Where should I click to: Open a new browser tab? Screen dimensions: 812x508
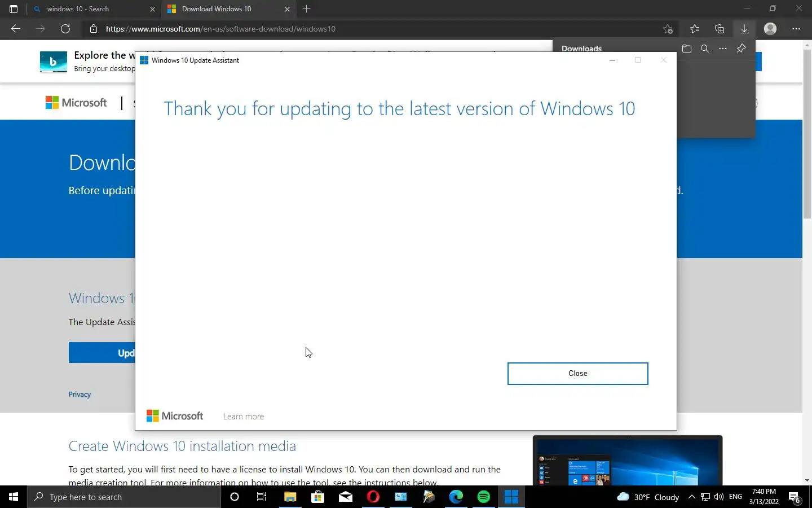pyautogui.click(x=307, y=9)
